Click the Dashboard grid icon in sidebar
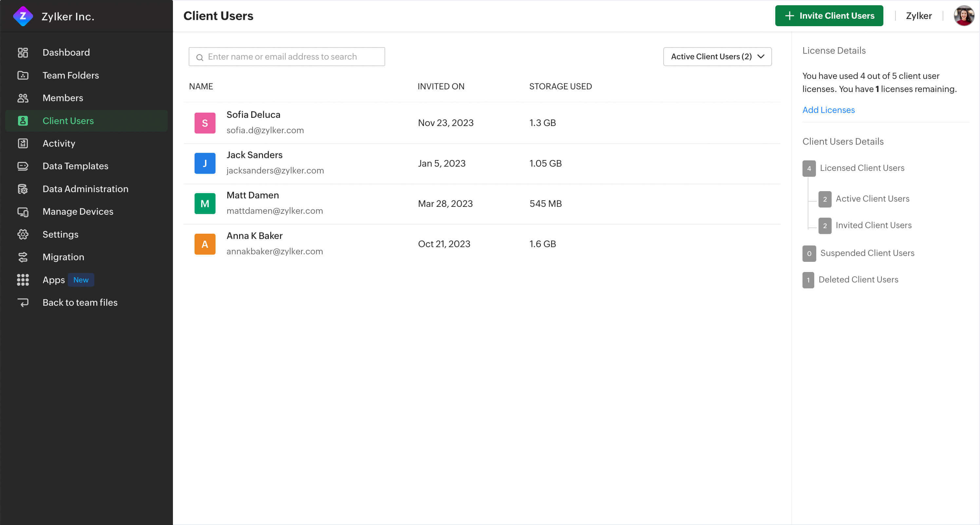 [x=23, y=52]
